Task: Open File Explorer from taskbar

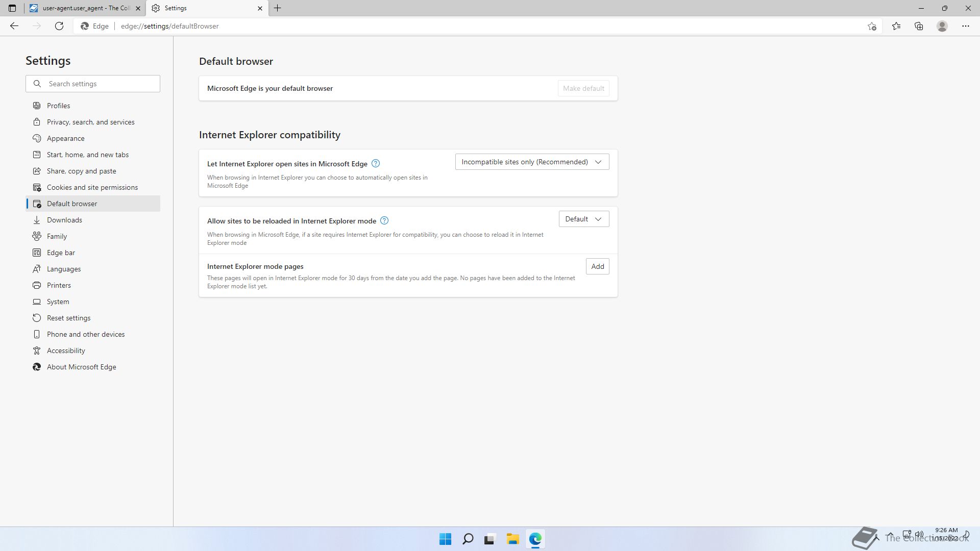Action: (x=512, y=539)
